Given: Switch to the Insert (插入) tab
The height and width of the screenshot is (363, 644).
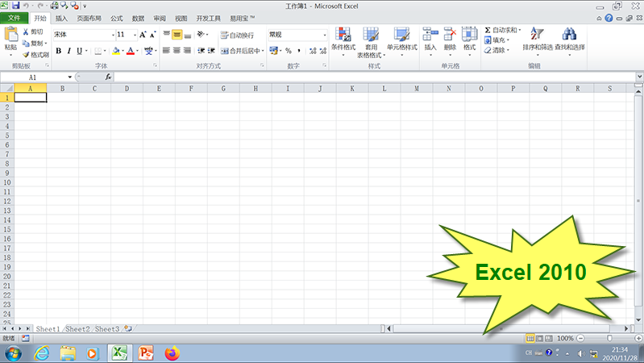Looking at the screenshot, I should coord(61,19).
